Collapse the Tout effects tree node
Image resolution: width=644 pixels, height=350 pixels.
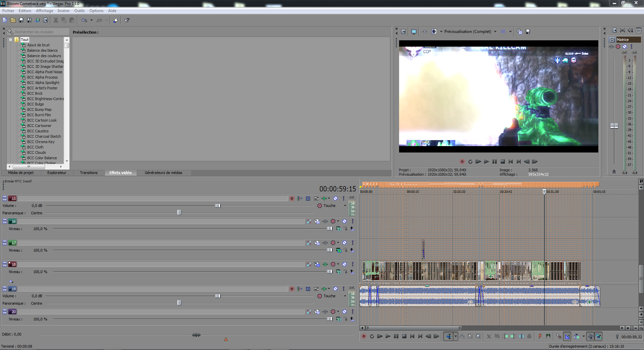[11, 40]
